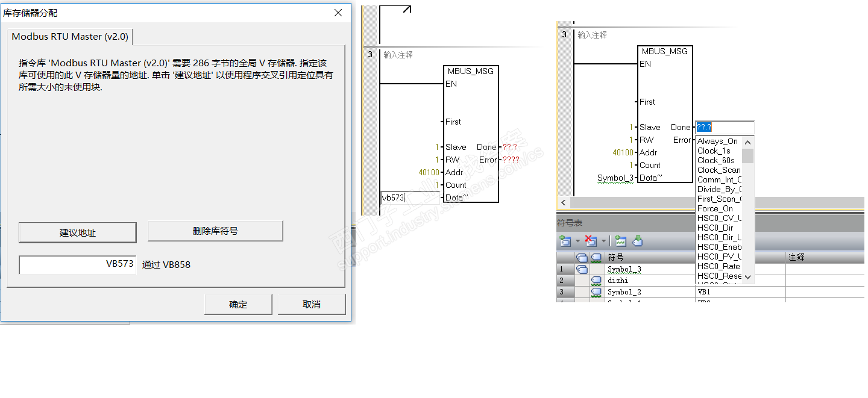
Task: Click the symbol list scroll-down arrow
Action: [747, 277]
